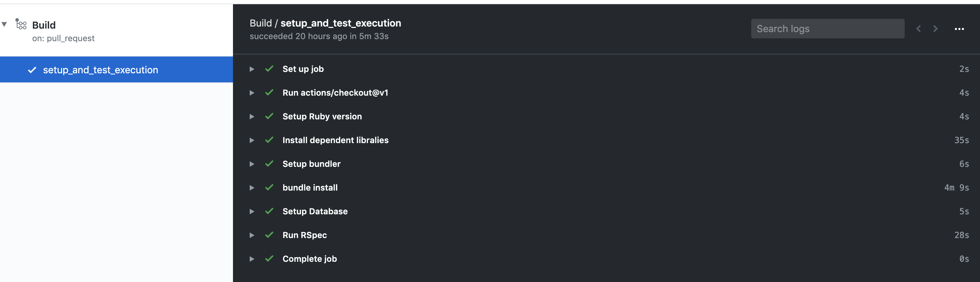Click the green checkmark beside Run RSpec
The width and height of the screenshot is (980, 282).
(x=269, y=235)
